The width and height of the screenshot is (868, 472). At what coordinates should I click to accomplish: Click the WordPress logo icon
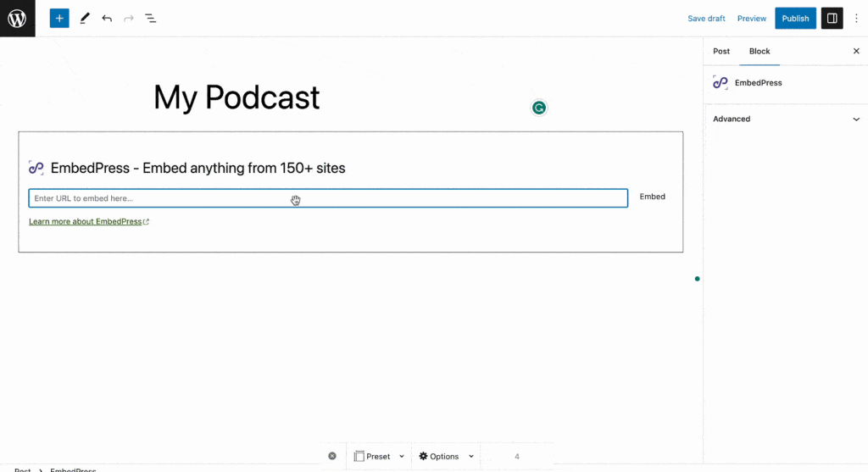tap(17, 19)
